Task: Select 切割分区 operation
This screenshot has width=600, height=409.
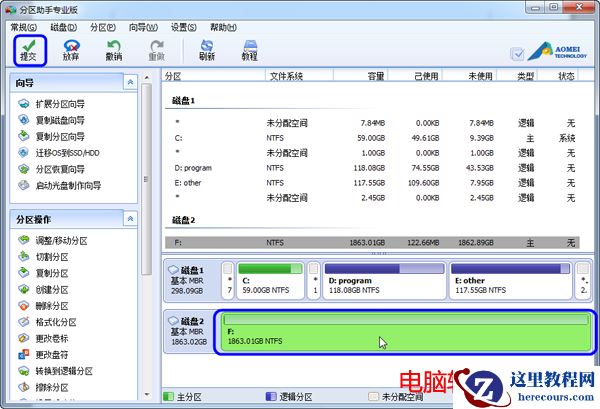Action: pos(43,257)
